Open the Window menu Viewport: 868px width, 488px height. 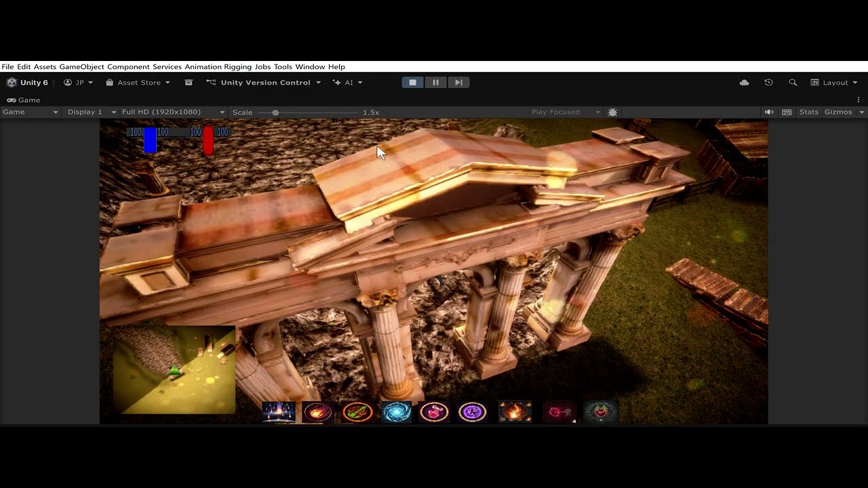point(310,67)
